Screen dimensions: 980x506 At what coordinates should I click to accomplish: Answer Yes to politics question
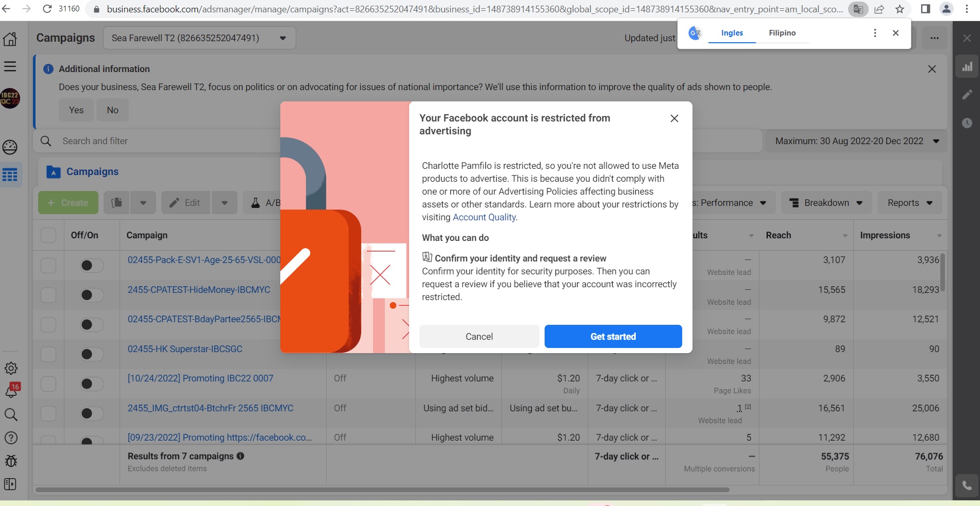coord(76,110)
